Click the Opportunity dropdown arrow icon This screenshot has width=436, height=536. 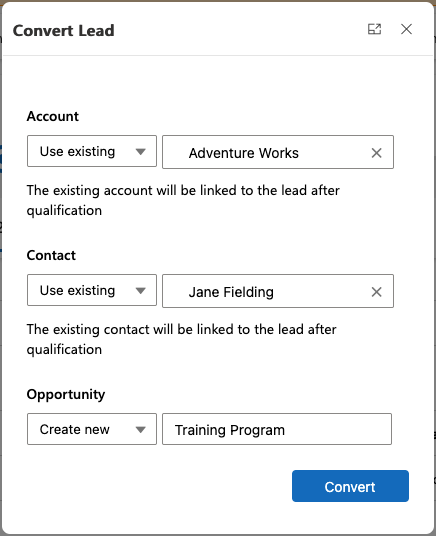pos(141,430)
